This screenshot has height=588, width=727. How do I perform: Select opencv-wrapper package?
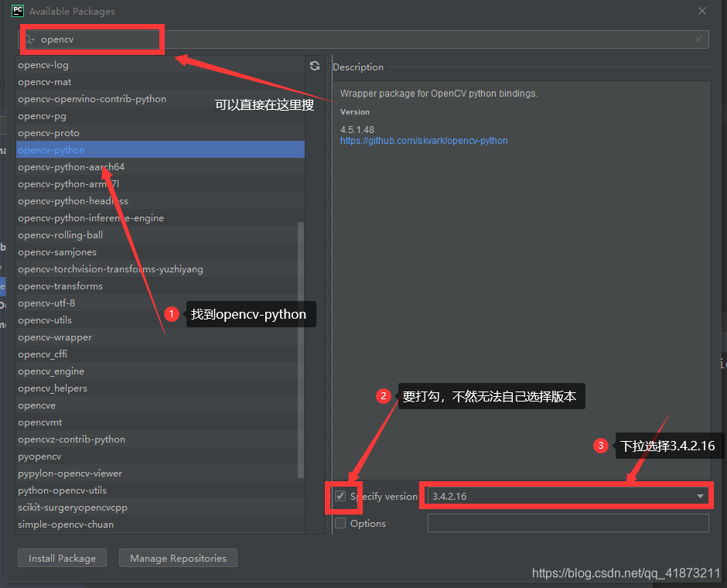[160, 337]
